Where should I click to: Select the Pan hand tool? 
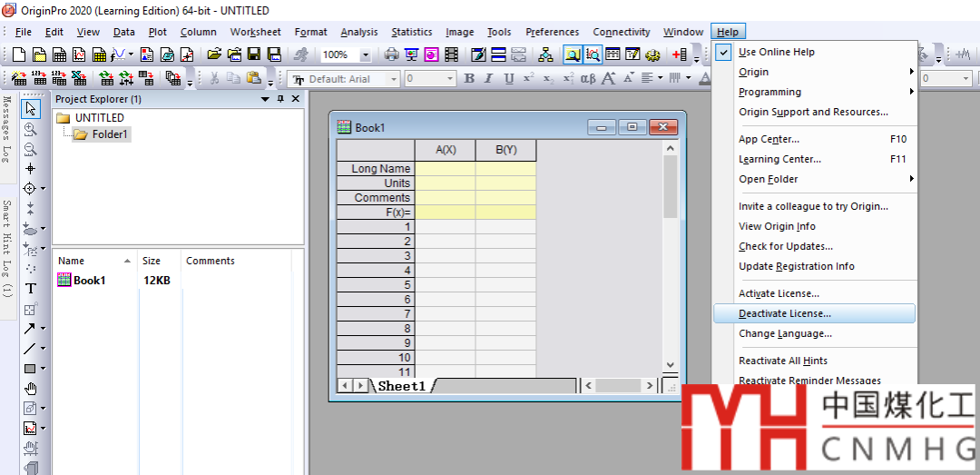(x=31, y=389)
